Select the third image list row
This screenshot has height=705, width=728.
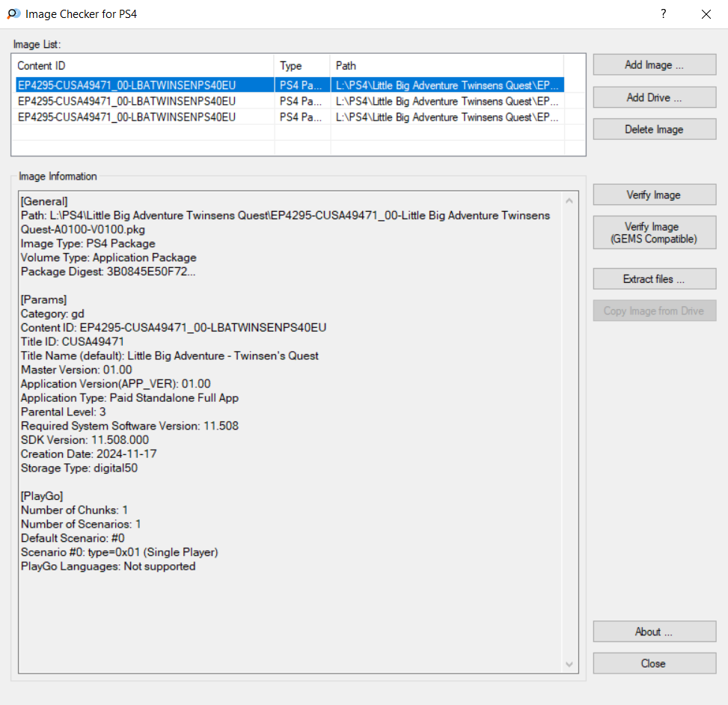(x=290, y=117)
